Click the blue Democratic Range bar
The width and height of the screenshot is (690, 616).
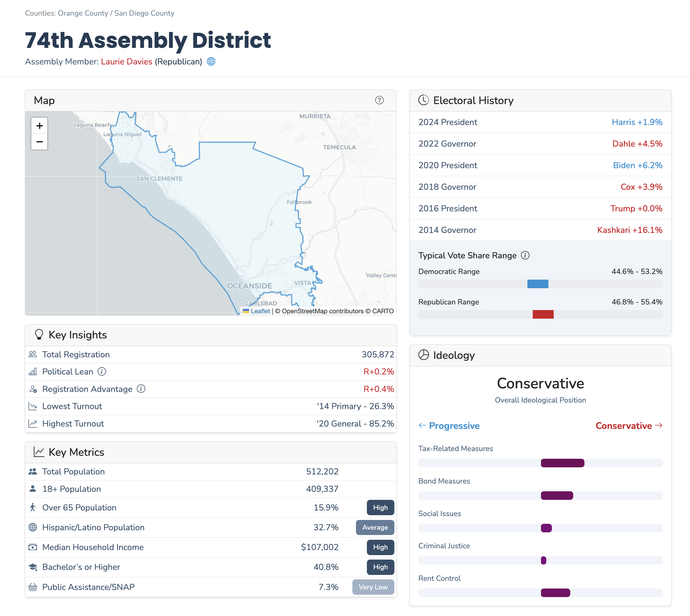[x=538, y=284]
